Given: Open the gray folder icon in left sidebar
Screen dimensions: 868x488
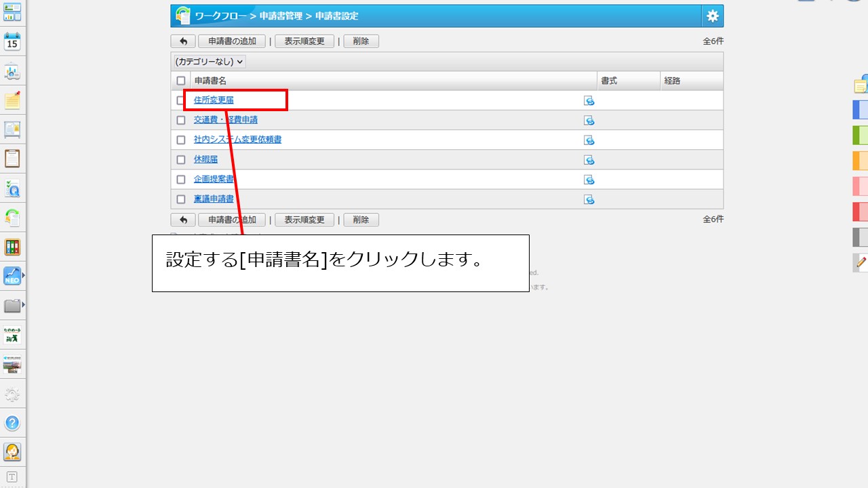Looking at the screenshot, I should [12, 305].
